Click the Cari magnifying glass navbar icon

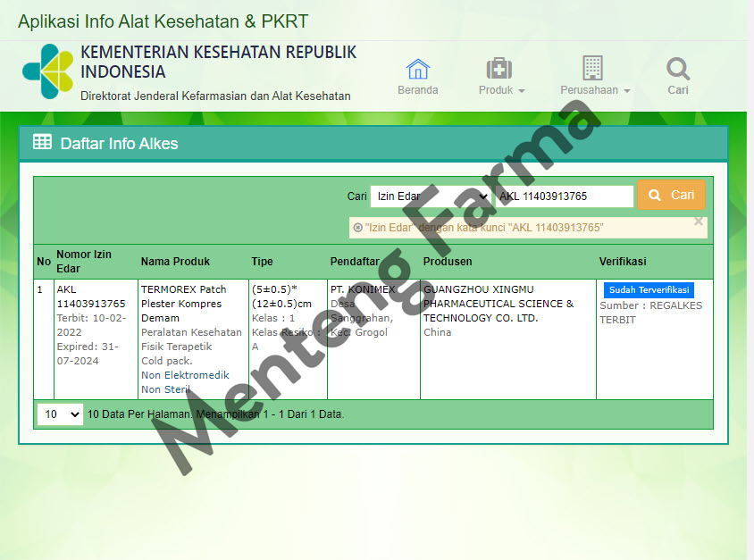pos(677,68)
